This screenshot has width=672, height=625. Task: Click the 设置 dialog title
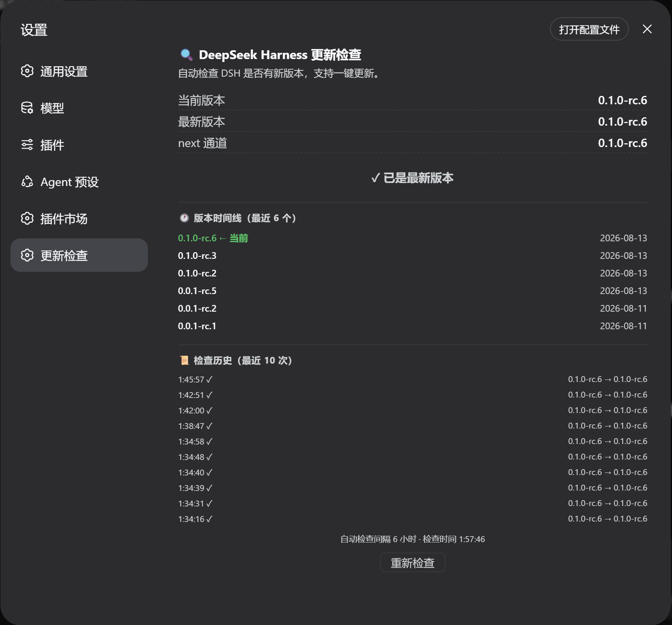click(34, 30)
